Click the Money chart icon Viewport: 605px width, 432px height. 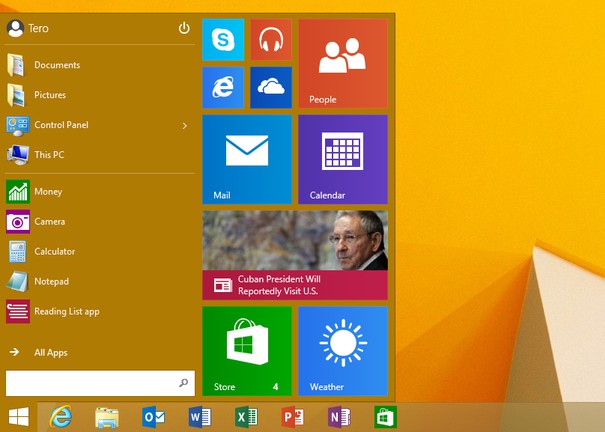(x=18, y=192)
